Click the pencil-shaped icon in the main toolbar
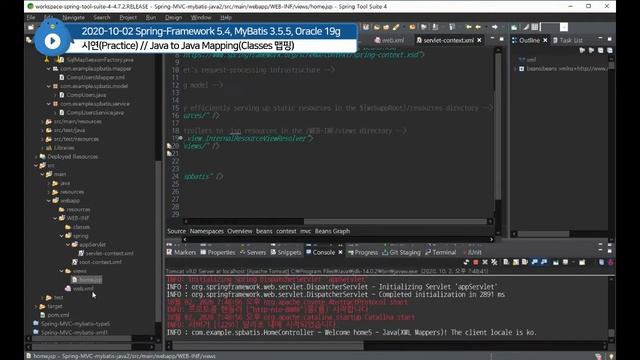Viewport: 640px width, 360px height. 396,27
